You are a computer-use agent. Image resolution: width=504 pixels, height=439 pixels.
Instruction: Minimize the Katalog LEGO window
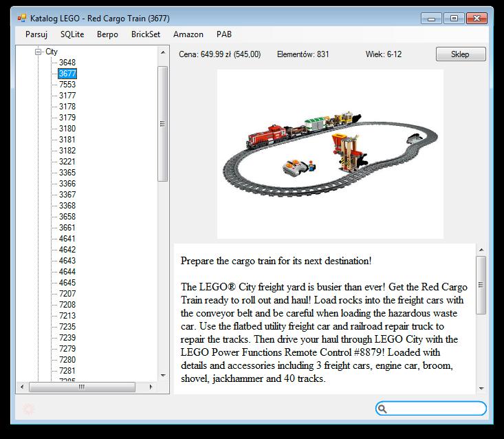(x=431, y=19)
